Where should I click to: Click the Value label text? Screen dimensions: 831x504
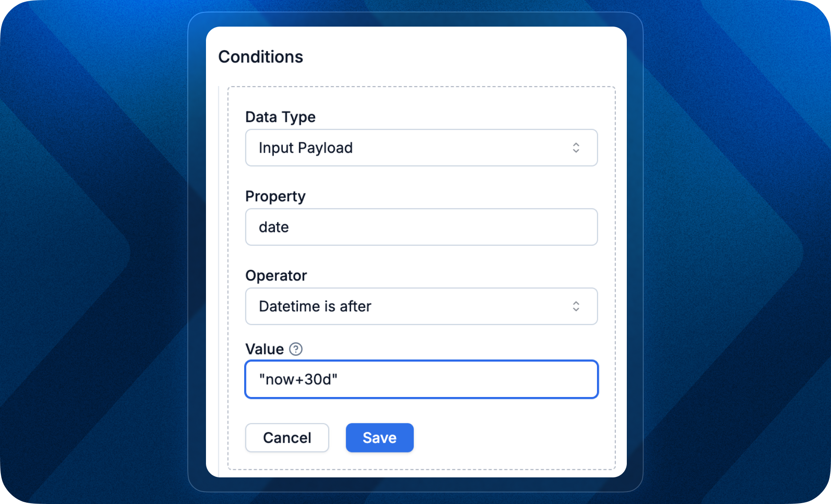point(265,349)
